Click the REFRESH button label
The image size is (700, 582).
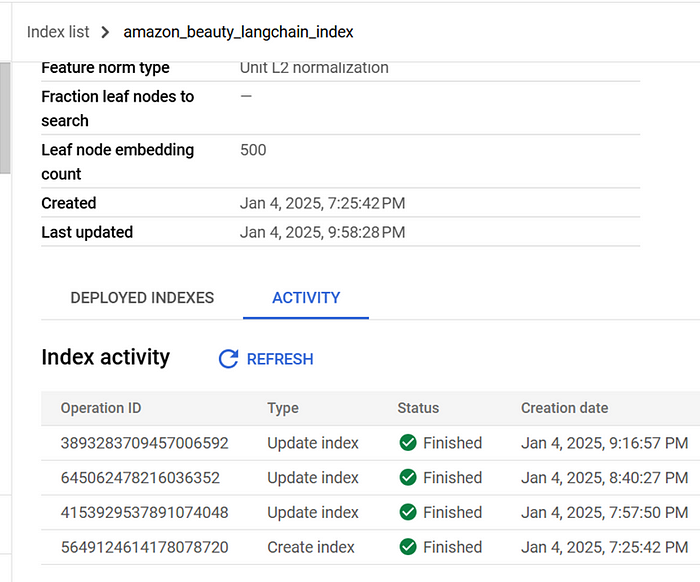coord(280,359)
